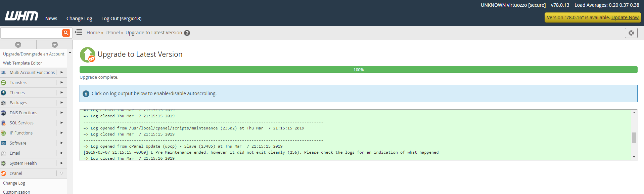Screen dimensions: 644x194
Task: Focus the sidebar search input field
Action: click(31, 33)
